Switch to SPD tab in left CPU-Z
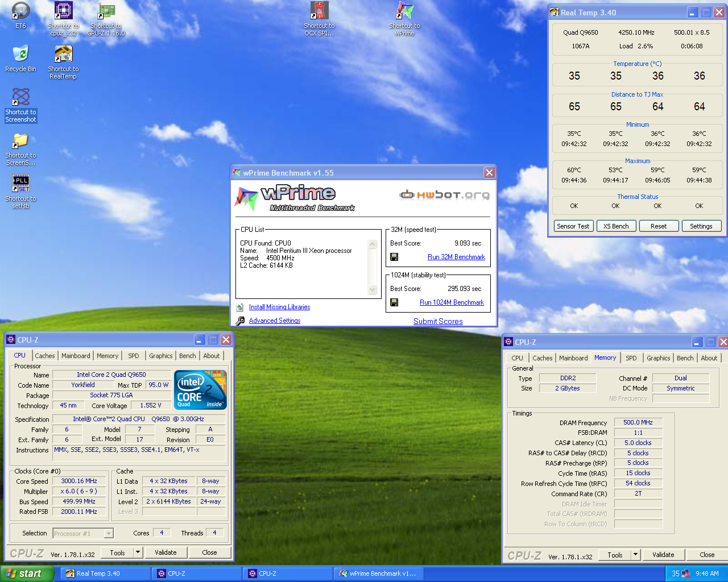This screenshot has height=582, width=728. tap(134, 356)
